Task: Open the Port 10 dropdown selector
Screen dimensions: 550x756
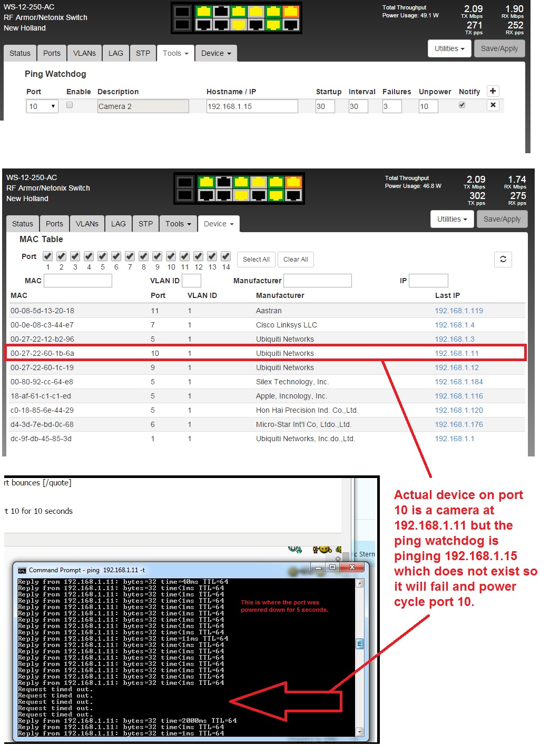Action: (42, 106)
